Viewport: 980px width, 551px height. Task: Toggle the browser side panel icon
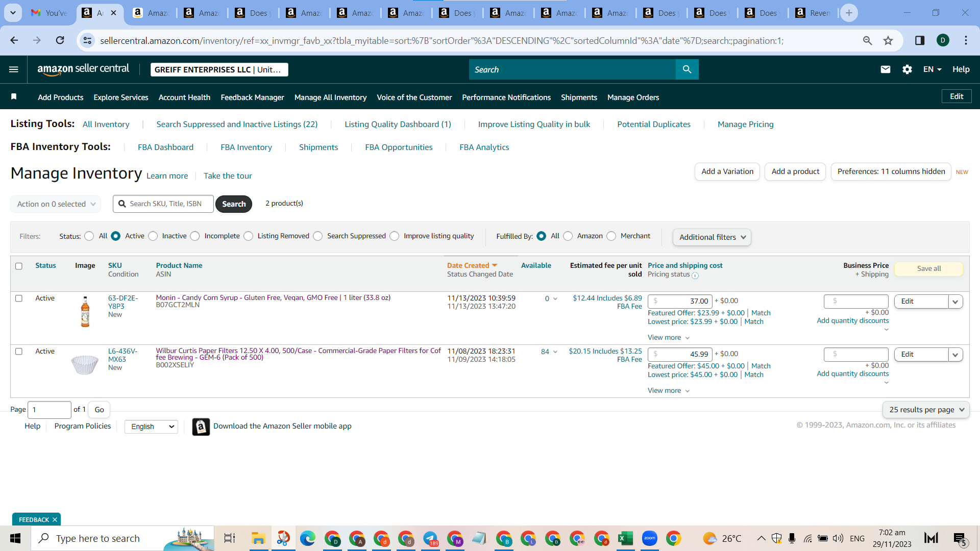[920, 40]
